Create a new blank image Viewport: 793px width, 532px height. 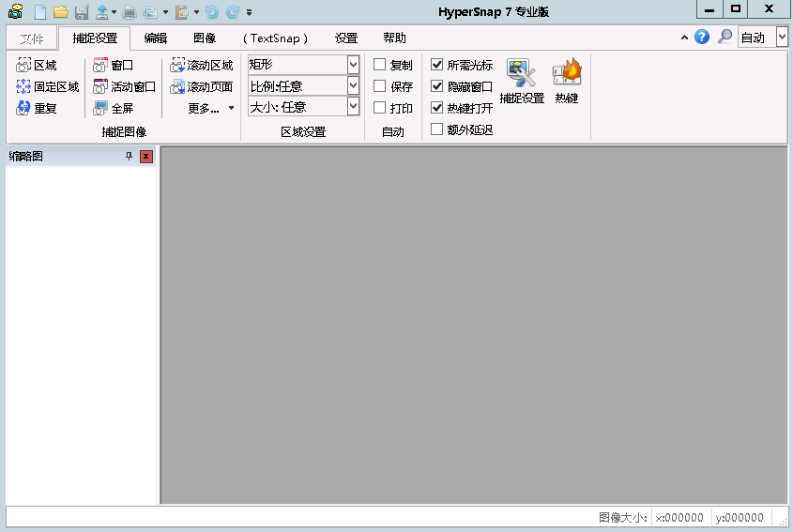point(40,11)
